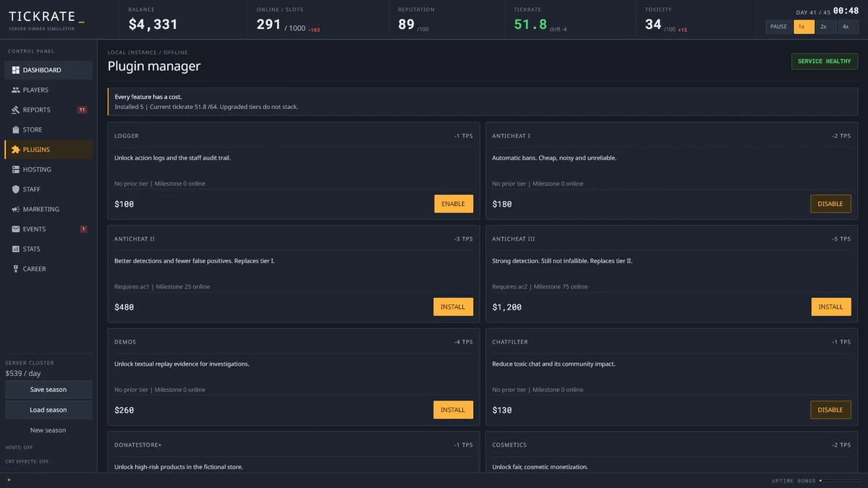Start a New season
Screen dimensions: 868x488
pos(48,430)
